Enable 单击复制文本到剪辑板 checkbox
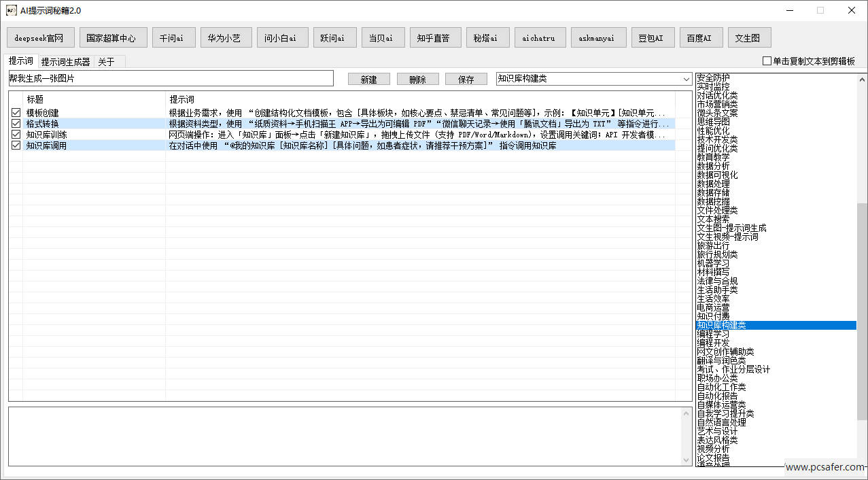The image size is (868, 480). point(767,61)
